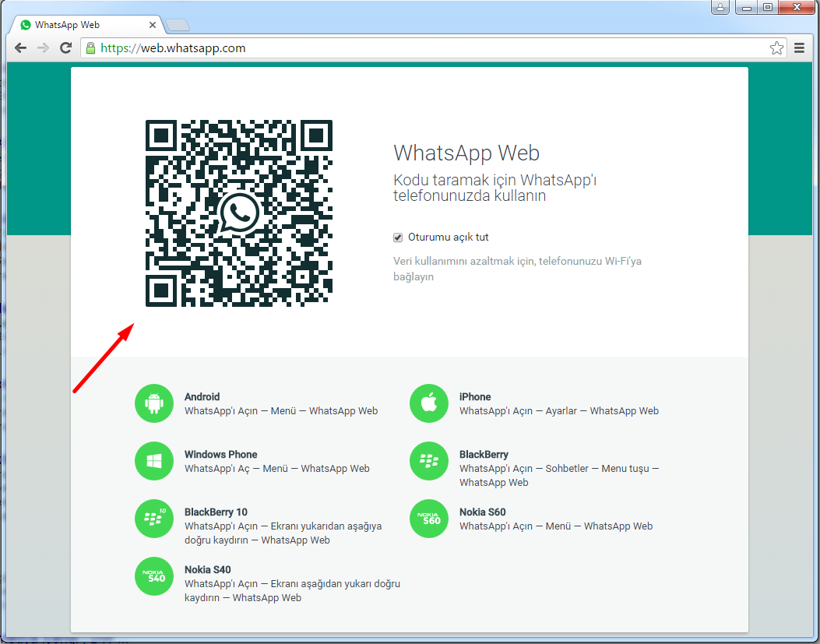Toggle the 'Oturumu açık tut' checkbox
Screen dimensions: 820x644
tap(398, 238)
